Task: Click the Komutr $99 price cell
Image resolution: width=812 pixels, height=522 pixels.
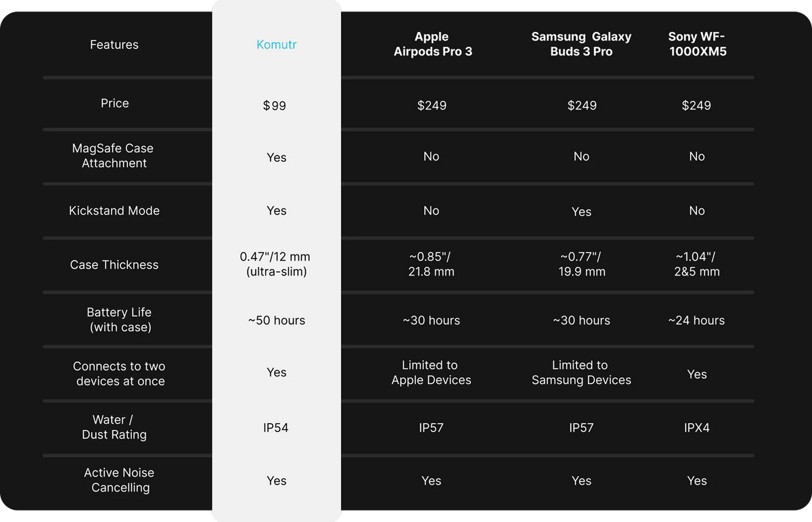Action: [x=275, y=106]
